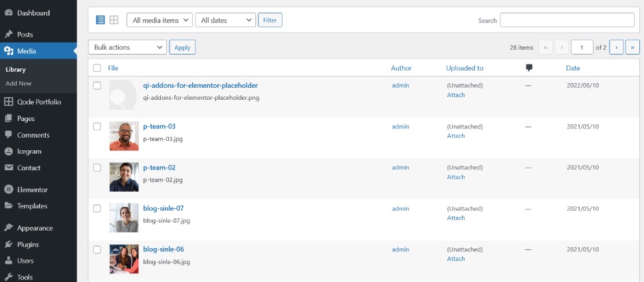Switch to list view icon

pyautogui.click(x=100, y=20)
